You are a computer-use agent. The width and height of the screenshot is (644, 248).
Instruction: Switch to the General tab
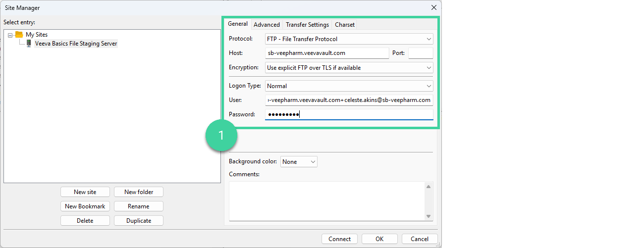tap(238, 24)
